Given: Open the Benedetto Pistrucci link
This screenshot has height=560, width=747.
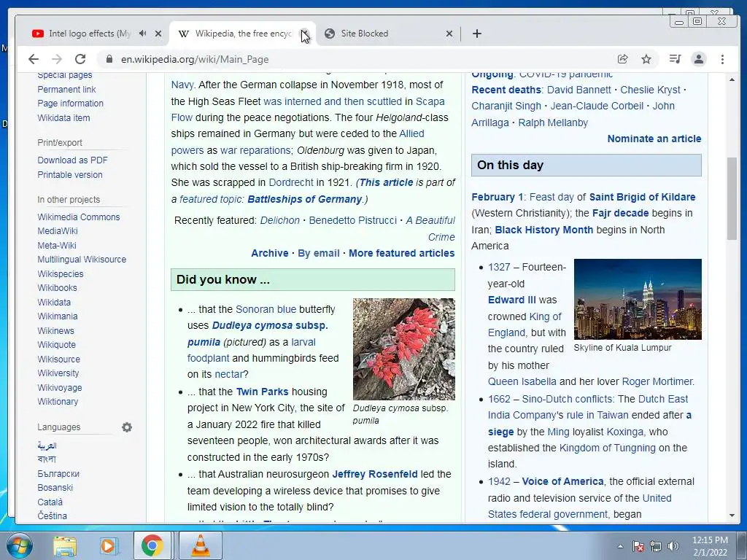Looking at the screenshot, I should pyautogui.click(x=352, y=220).
